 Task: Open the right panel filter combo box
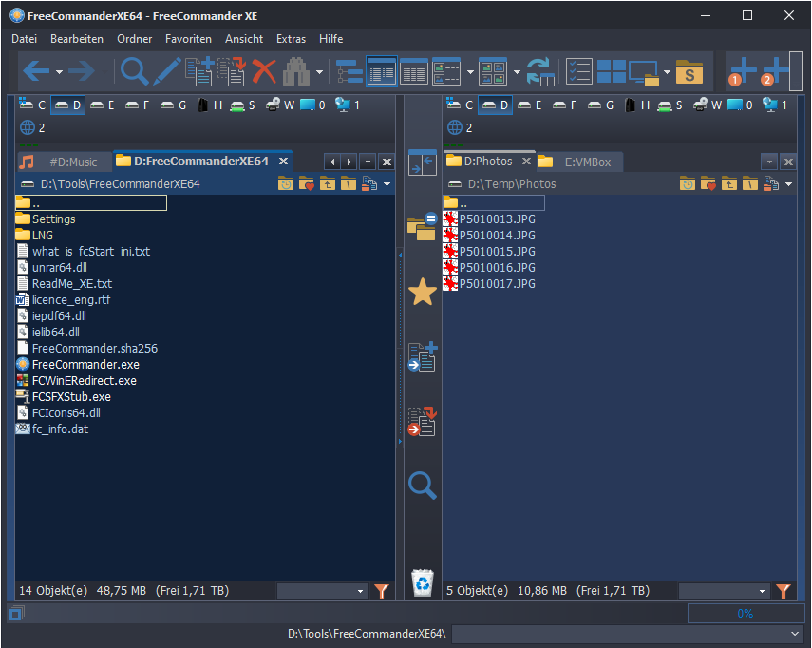tap(724, 591)
